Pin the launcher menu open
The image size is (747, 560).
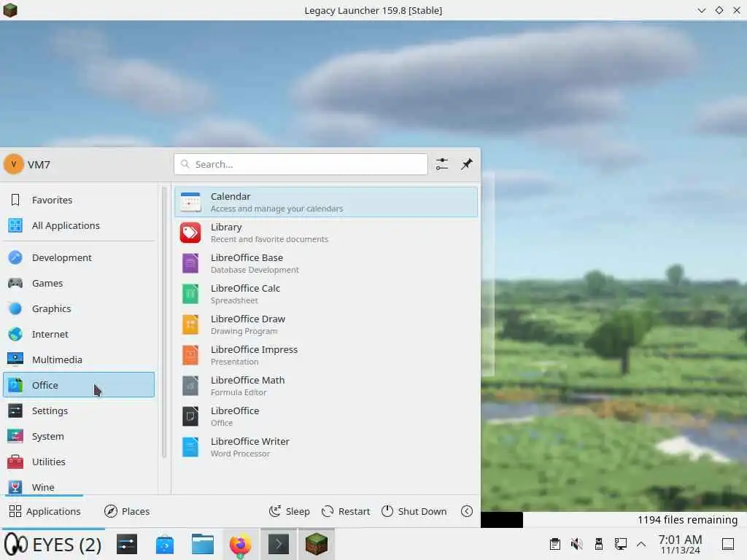tap(466, 164)
